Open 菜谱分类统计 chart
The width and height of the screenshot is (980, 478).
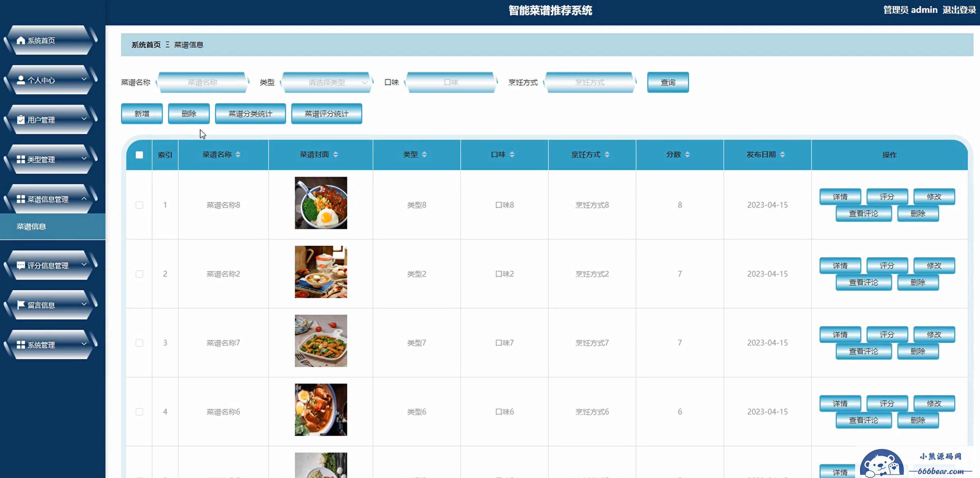coord(250,113)
